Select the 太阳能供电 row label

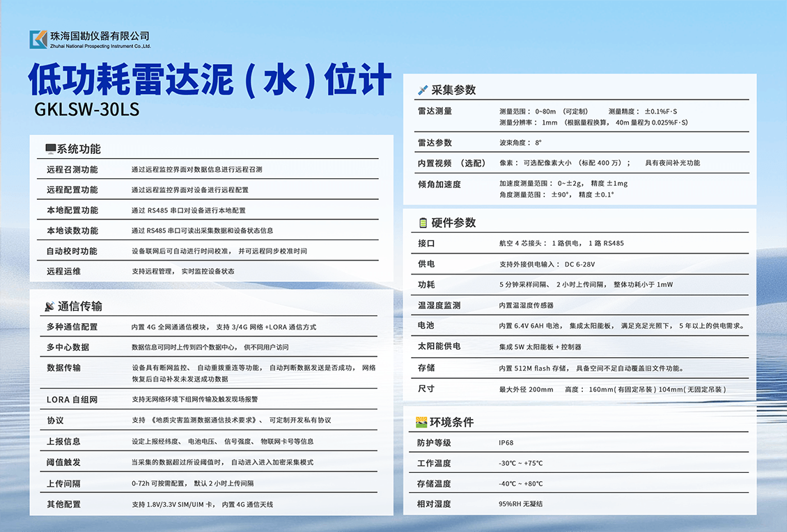tap(439, 346)
